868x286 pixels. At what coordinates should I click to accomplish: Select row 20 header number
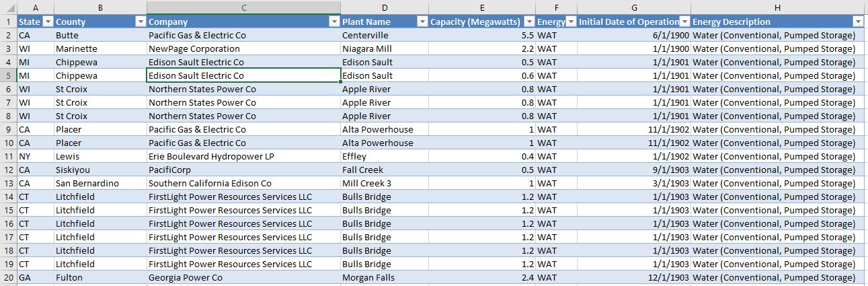pyautogui.click(x=8, y=277)
